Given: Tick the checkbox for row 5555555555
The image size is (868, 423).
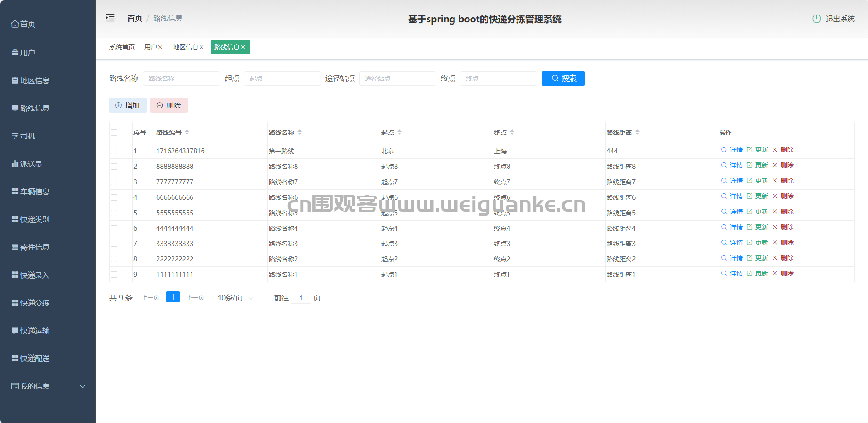Looking at the screenshot, I should [114, 213].
